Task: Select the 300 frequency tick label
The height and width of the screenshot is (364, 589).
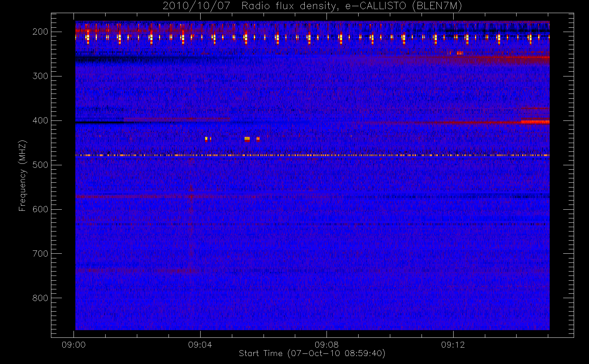Action: point(40,76)
